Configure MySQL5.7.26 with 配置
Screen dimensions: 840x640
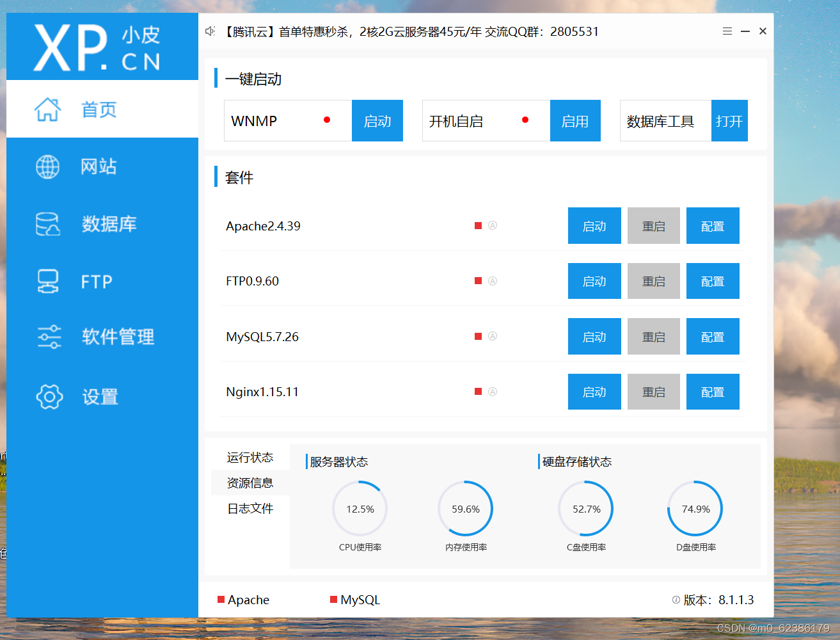click(x=713, y=337)
